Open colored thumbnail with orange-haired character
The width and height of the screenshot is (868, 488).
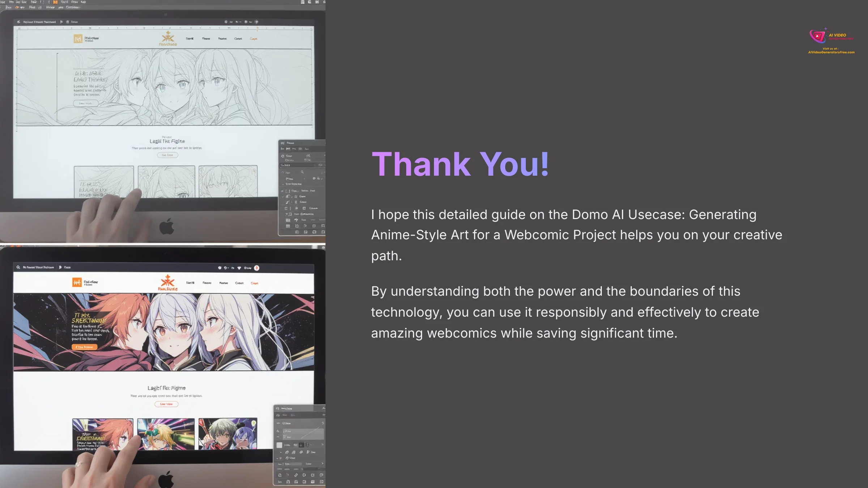point(103,434)
